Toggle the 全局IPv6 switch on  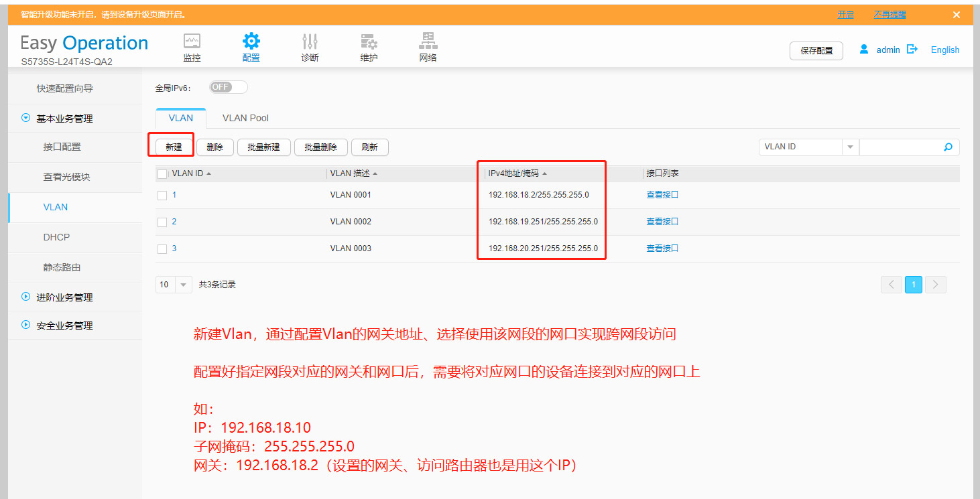tap(227, 86)
